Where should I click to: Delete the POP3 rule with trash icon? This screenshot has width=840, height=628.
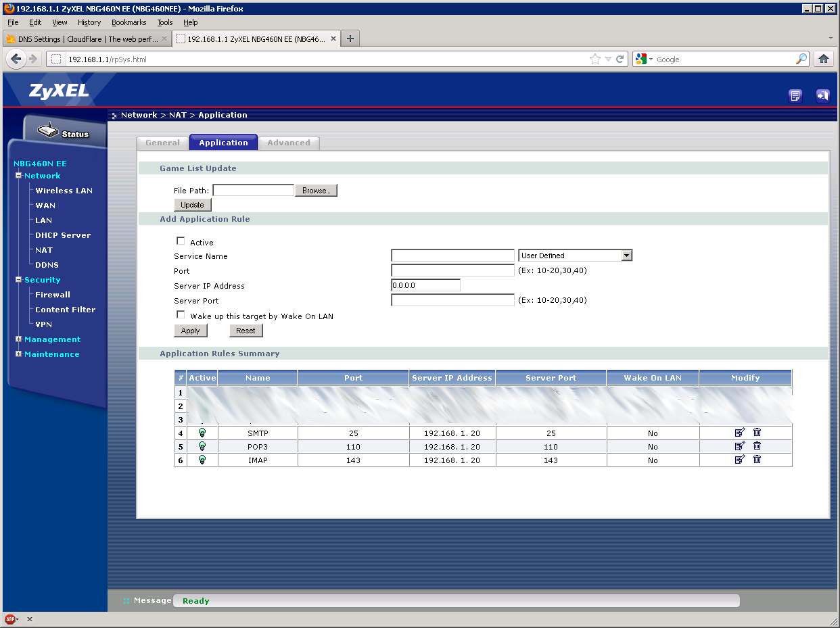click(x=757, y=446)
